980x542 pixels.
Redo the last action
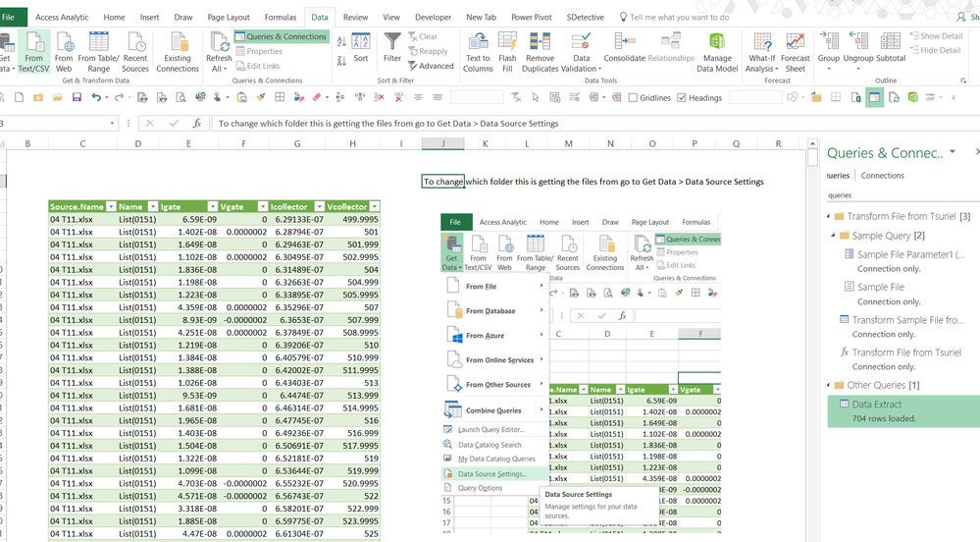(x=118, y=97)
